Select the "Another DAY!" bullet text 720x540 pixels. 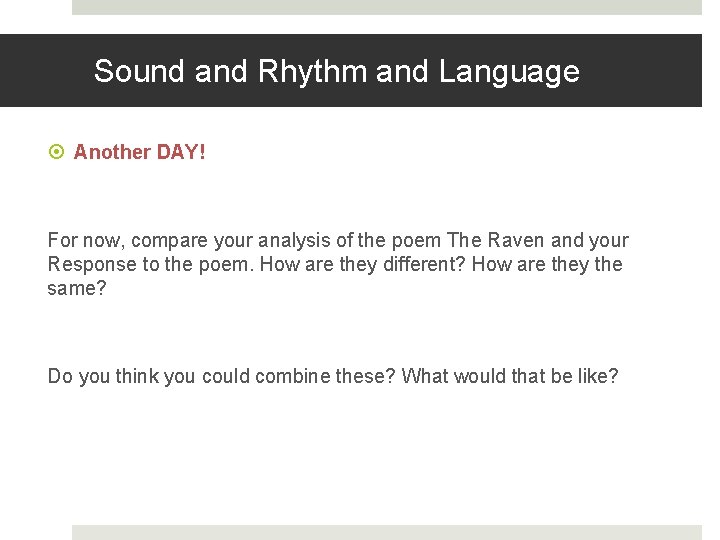click(139, 152)
